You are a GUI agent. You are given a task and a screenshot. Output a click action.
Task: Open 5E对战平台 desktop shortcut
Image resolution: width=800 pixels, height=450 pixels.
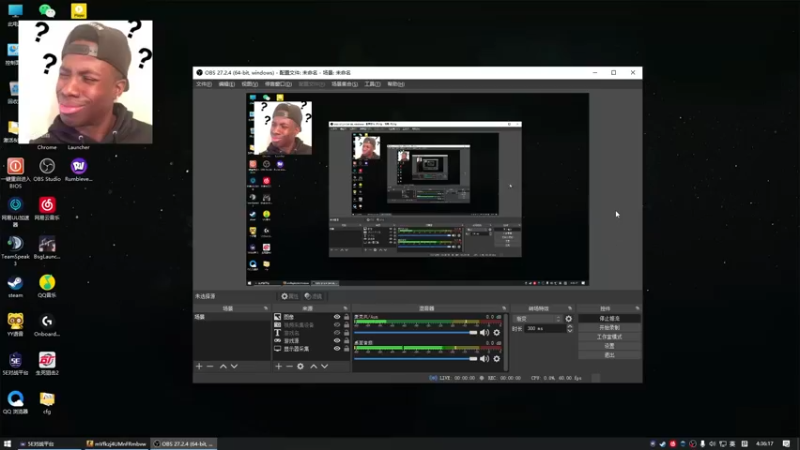(x=15, y=364)
